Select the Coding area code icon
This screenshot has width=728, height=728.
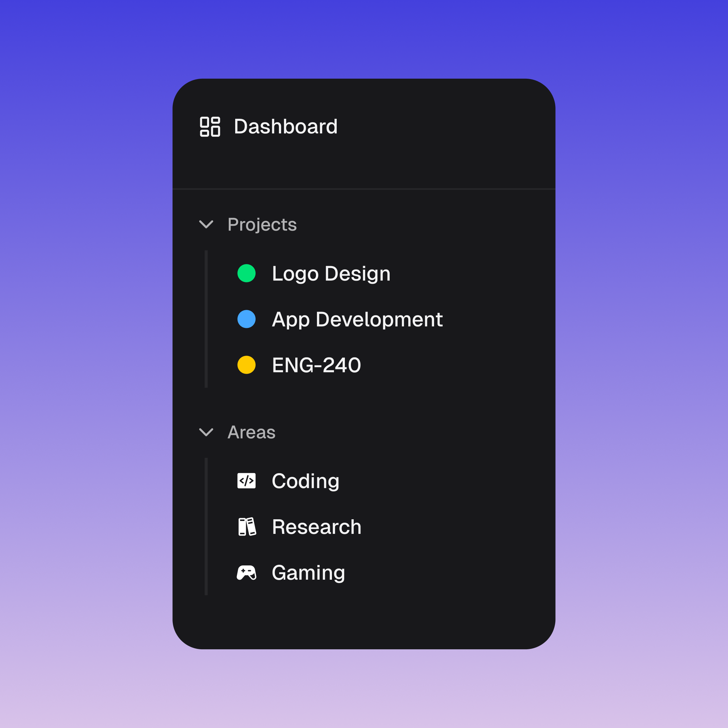(247, 481)
